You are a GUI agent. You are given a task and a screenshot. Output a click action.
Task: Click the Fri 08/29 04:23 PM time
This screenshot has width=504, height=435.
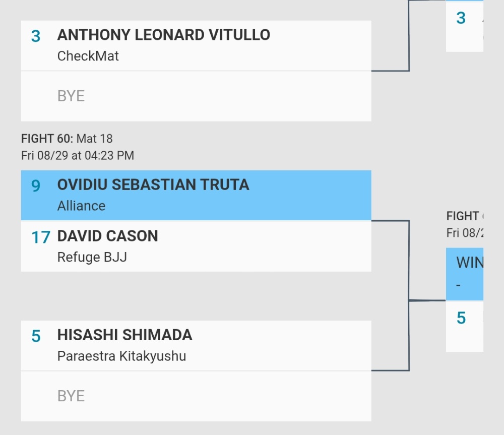pos(78,155)
